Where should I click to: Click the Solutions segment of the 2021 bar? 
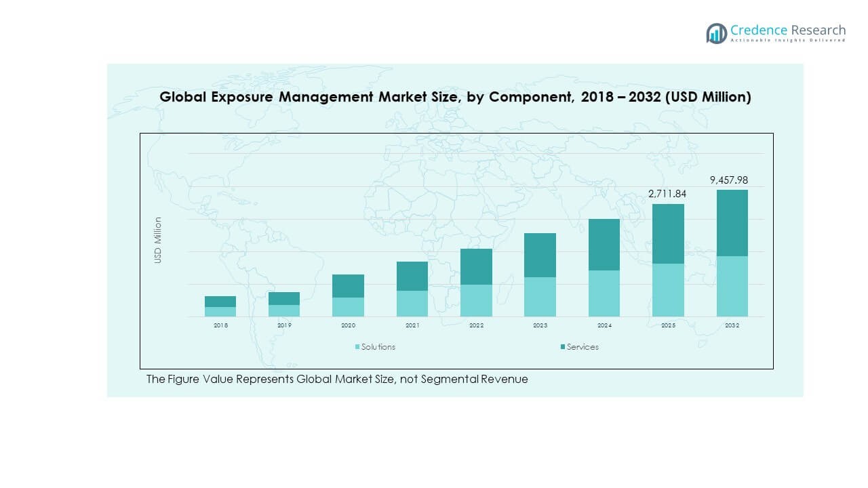click(x=412, y=303)
